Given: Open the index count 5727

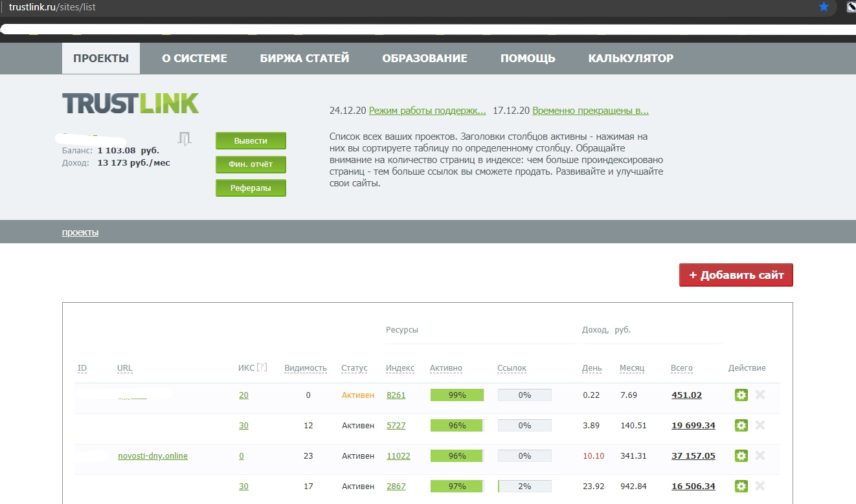Looking at the screenshot, I should [x=396, y=426].
